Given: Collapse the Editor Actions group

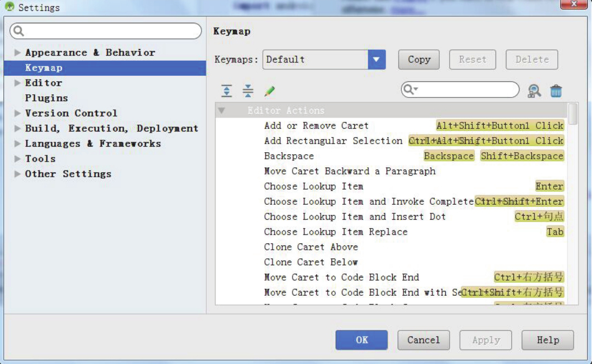Looking at the screenshot, I should pos(222,110).
